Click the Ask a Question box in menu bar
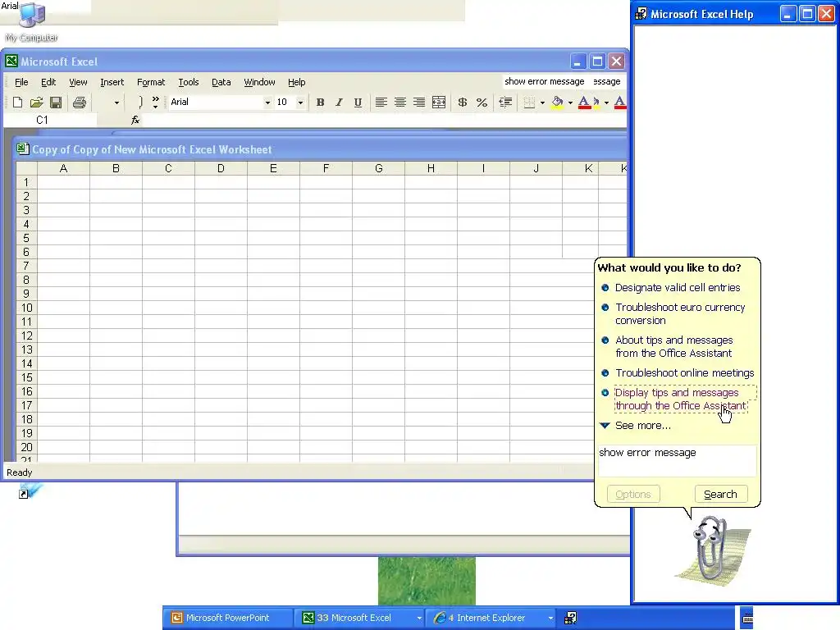This screenshot has height=630, width=840. coord(563,81)
